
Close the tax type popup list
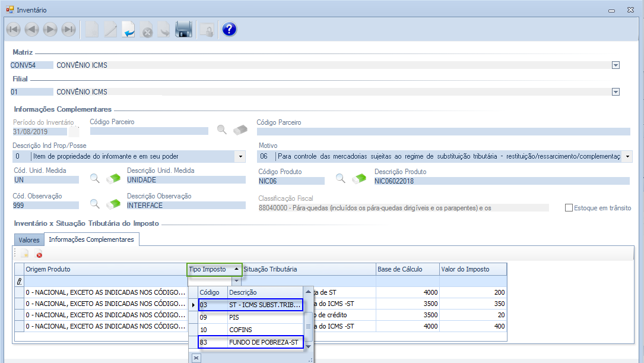click(196, 358)
